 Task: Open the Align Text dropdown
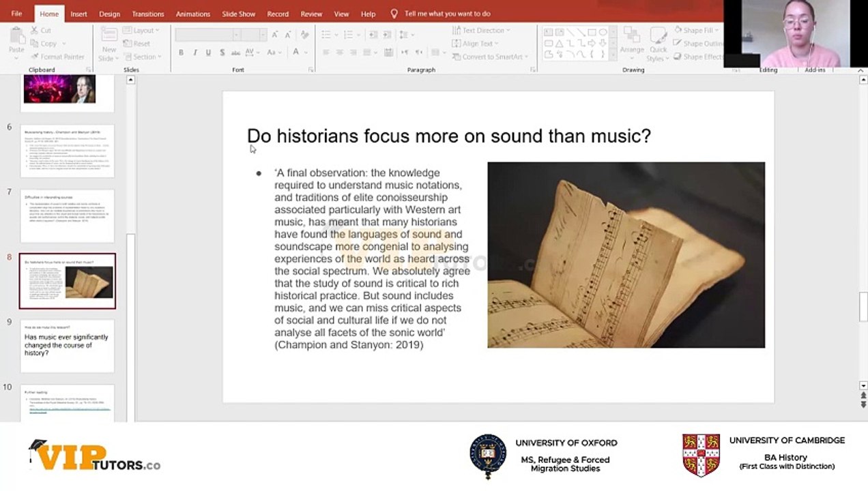pos(474,44)
